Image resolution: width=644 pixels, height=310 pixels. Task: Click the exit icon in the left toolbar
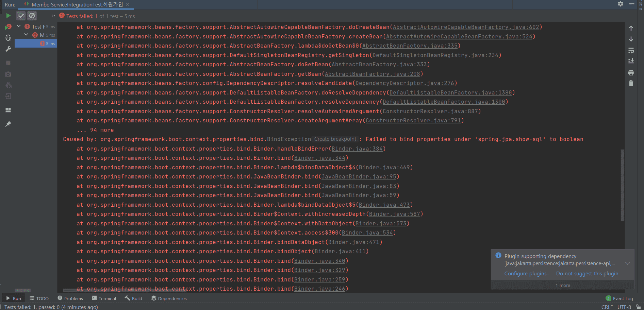8,97
